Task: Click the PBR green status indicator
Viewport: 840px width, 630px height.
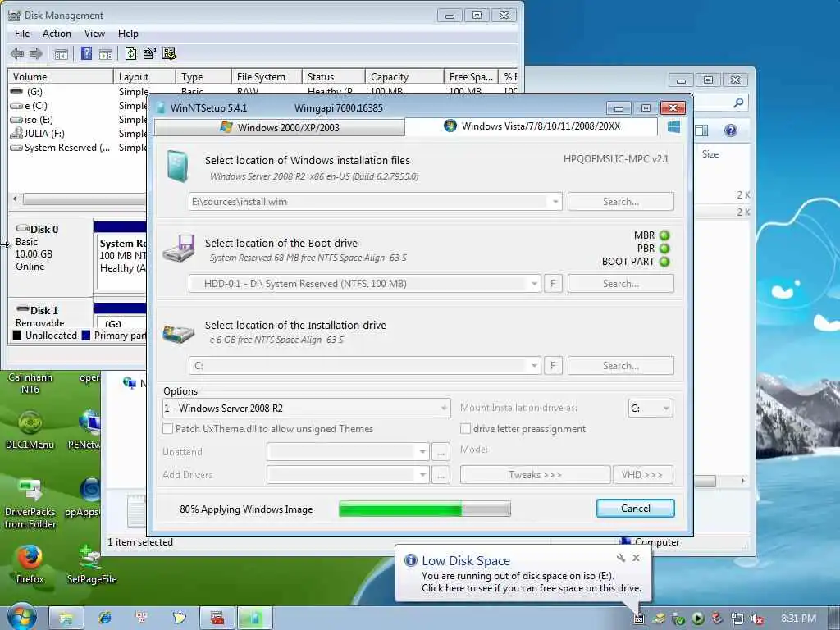Action: click(x=664, y=249)
